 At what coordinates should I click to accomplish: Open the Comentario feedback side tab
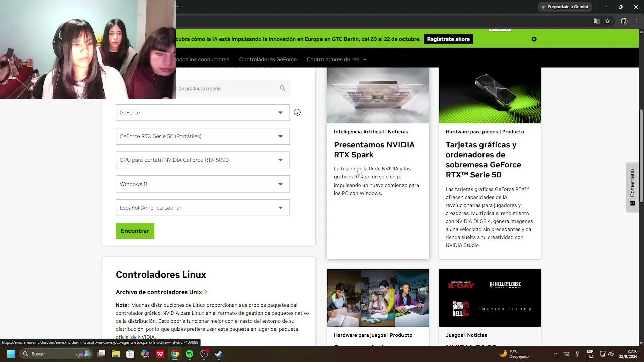pos(632,188)
